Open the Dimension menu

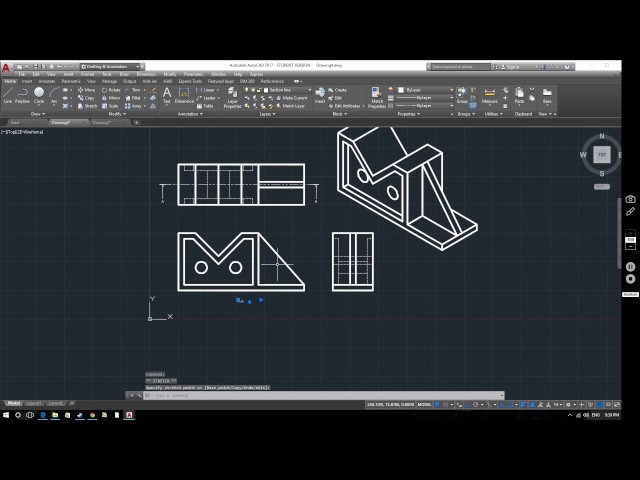click(146, 74)
